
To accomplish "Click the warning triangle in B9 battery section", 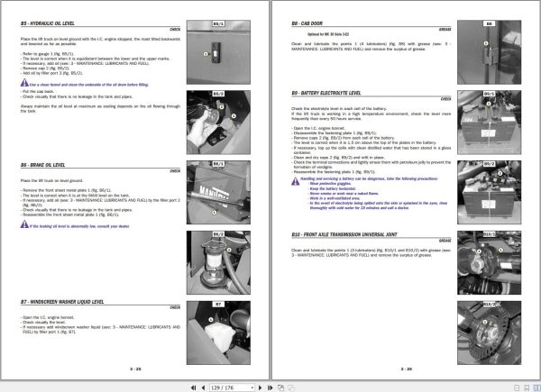I will tap(296, 181).
